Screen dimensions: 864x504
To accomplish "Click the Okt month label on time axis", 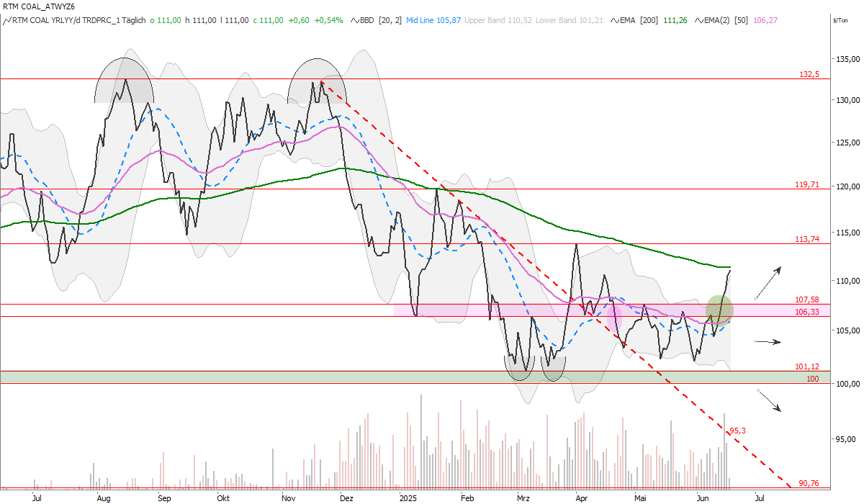I will (x=223, y=498).
